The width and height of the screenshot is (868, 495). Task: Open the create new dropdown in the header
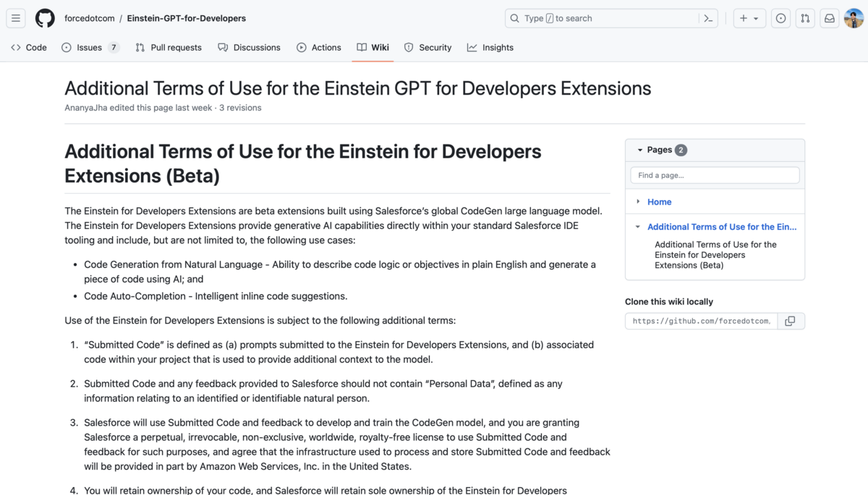[749, 18]
